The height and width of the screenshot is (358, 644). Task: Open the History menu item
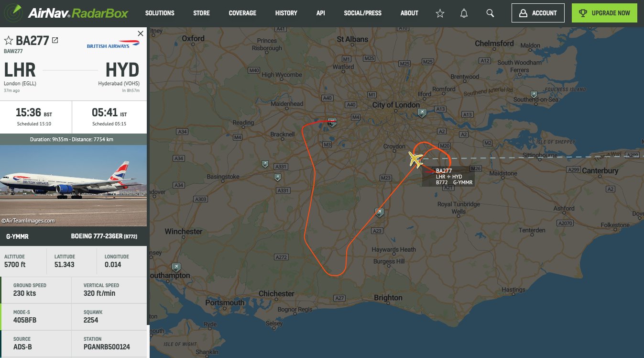[x=286, y=13]
